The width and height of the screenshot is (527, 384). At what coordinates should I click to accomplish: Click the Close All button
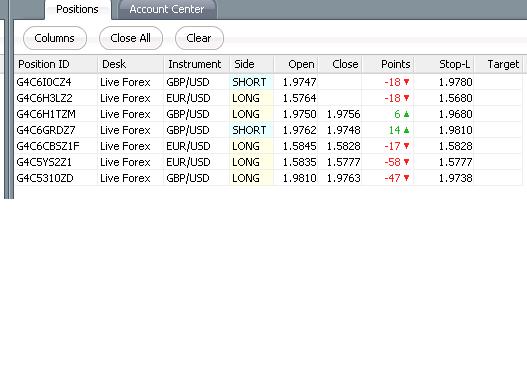tap(131, 38)
